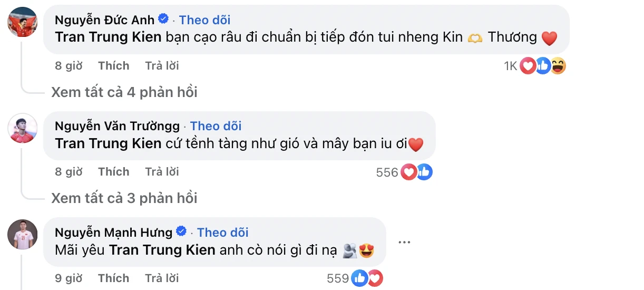The width and height of the screenshot is (644, 290).
Task: Expand all 4 replies to Đức Anh
Action: click(x=124, y=92)
